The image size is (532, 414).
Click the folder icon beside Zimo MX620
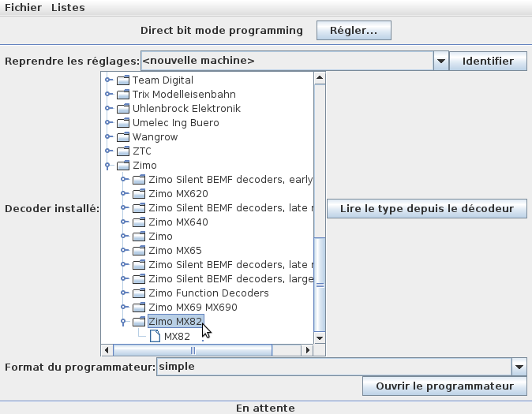tap(139, 194)
